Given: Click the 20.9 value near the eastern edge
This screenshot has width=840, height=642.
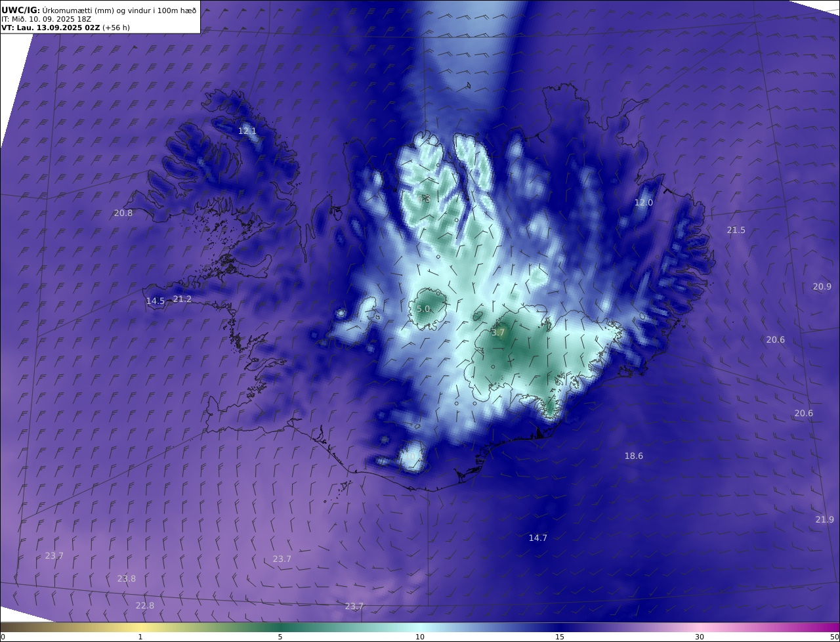Looking at the screenshot, I should [822, 287].
